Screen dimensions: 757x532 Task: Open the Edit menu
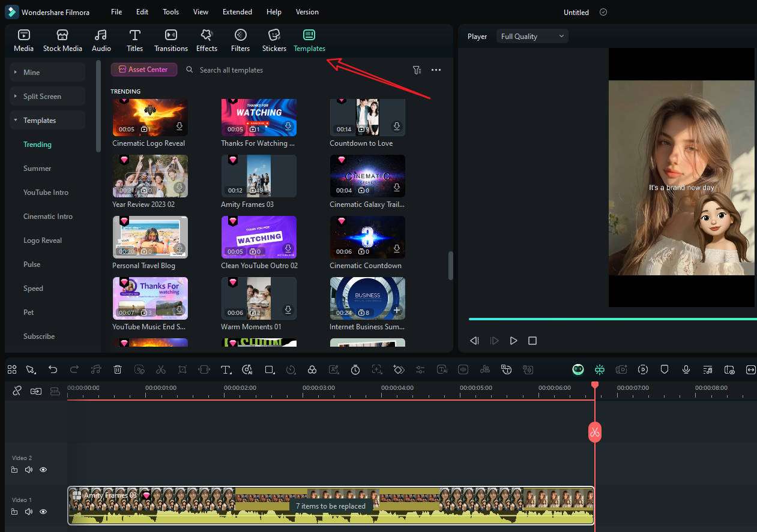click(x=142, y=12)
